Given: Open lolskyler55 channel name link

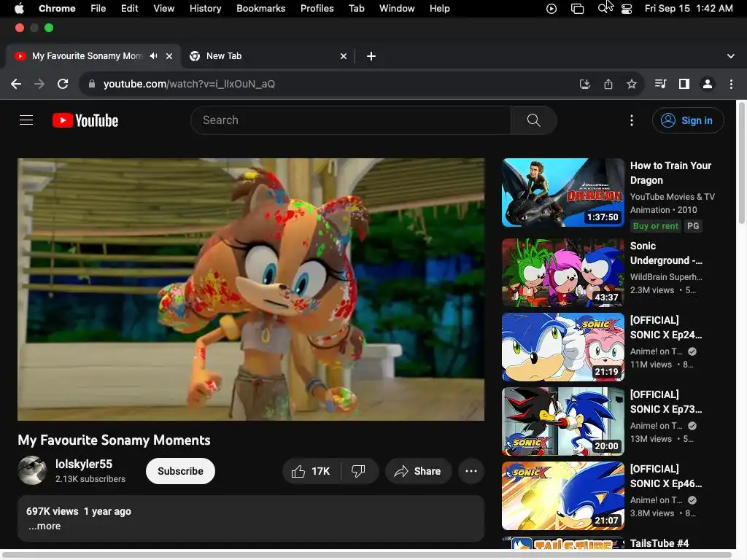Looking at the screenshot, I should point(84,464).
